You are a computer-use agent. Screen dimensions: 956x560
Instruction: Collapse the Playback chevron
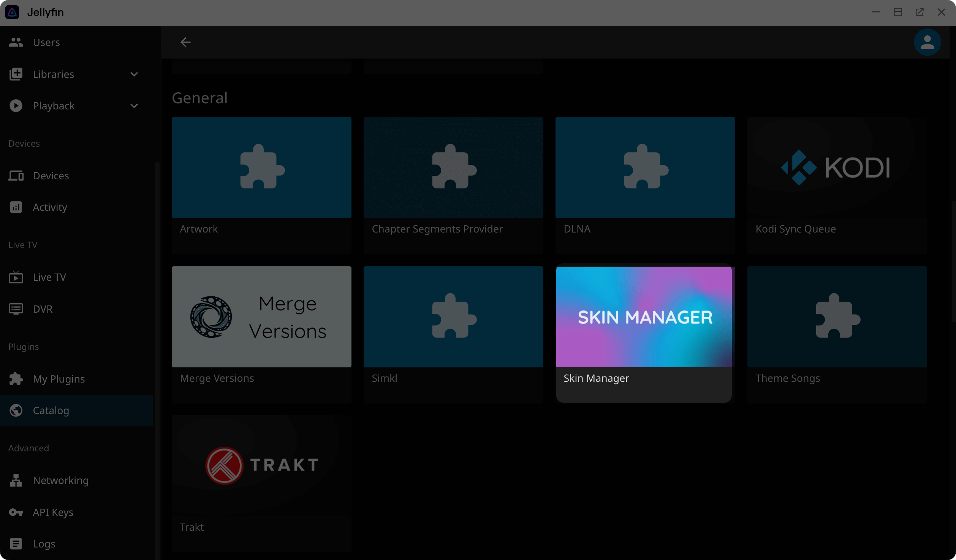tap(133, 106)
